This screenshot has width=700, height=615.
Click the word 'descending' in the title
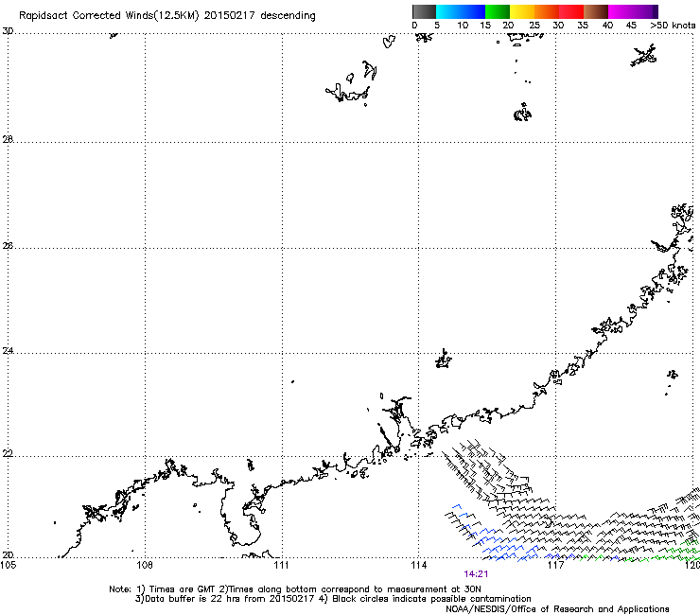288,16
